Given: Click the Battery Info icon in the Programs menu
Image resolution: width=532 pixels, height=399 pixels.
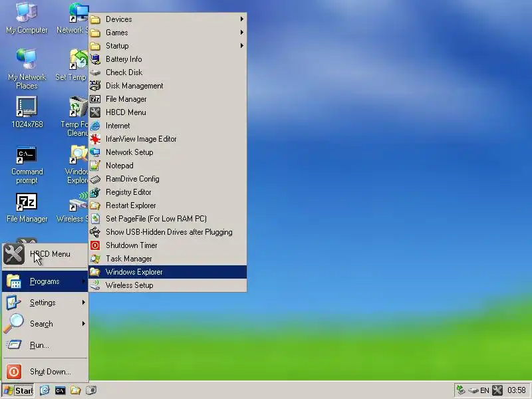Looking at the screenshot, I should (95, 59).
